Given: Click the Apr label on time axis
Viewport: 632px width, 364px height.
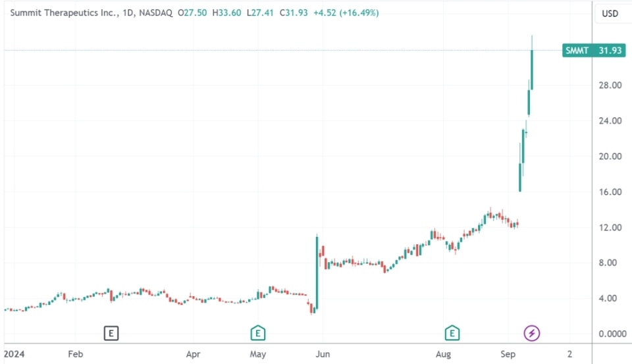Looking at the screenshot, I should (x=193, y=353).
